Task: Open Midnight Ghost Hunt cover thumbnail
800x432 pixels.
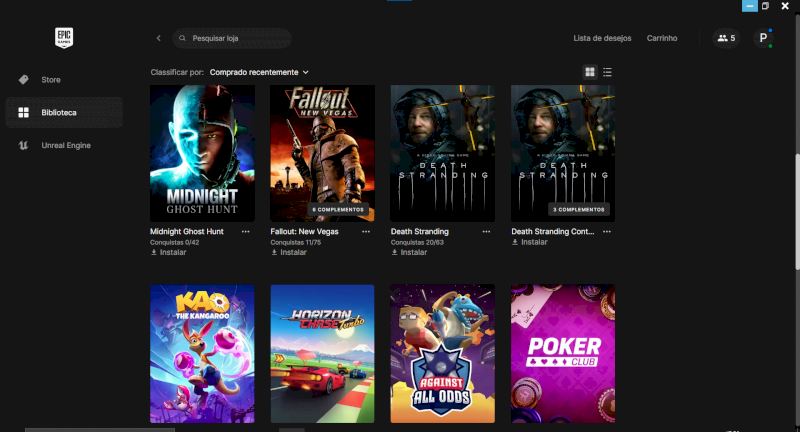Action: click(x=203, y=154)
